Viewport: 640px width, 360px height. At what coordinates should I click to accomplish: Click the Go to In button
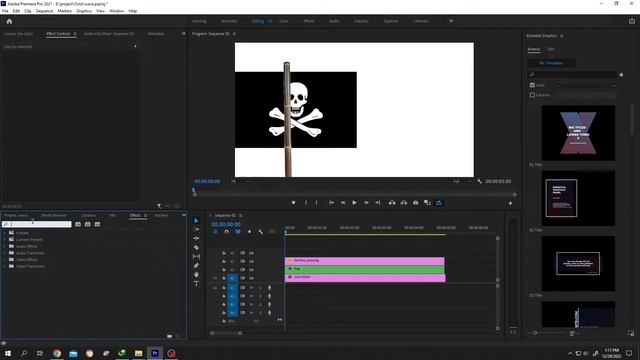pyautogui.click(x=331, y=203)
